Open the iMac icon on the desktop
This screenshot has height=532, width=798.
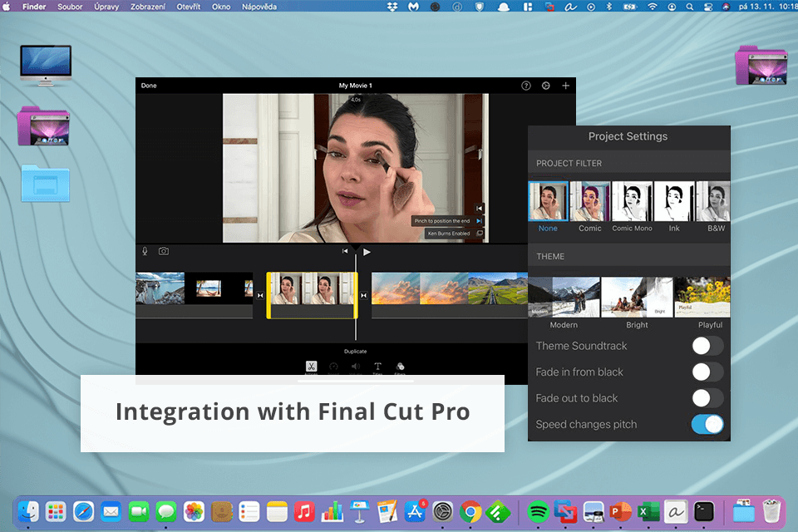coord(46,65)
